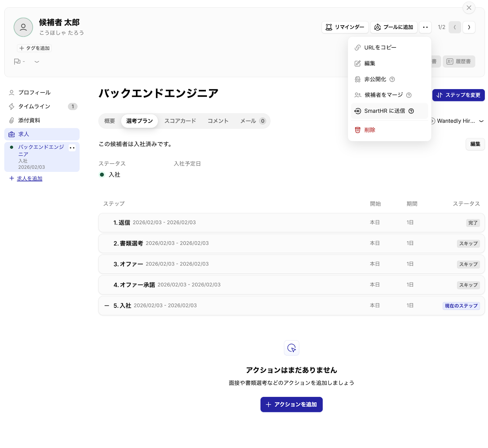Click help icon next to 候補者をマージ
The width and height of the screenshot is (488, 448).
point(409,95)
